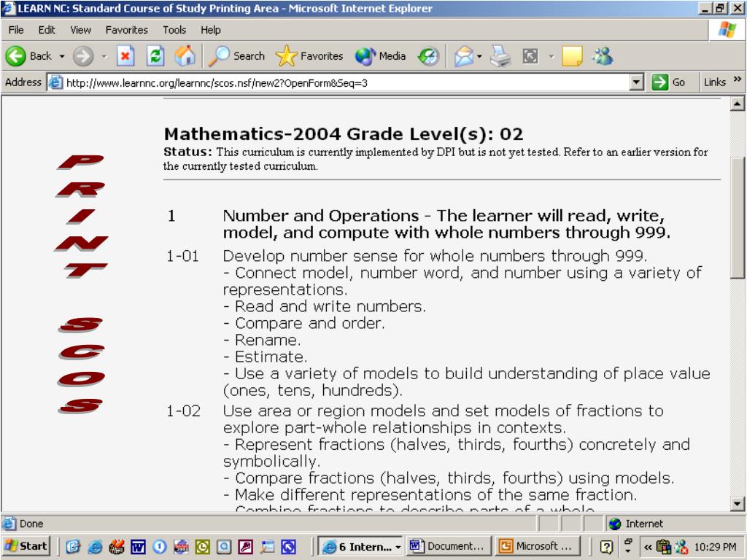Click the Forward arrow button
Screen dimensions: 747x560
pos(83,56)
